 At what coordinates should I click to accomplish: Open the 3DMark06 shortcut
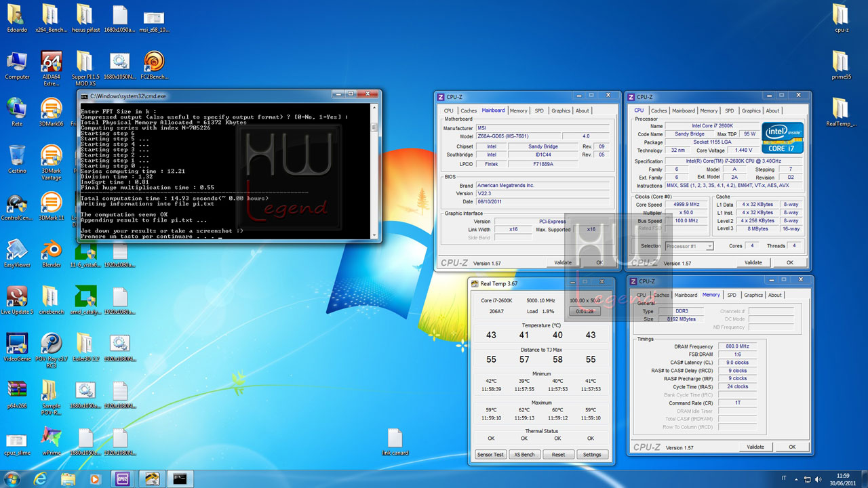[x=52, y=113]
